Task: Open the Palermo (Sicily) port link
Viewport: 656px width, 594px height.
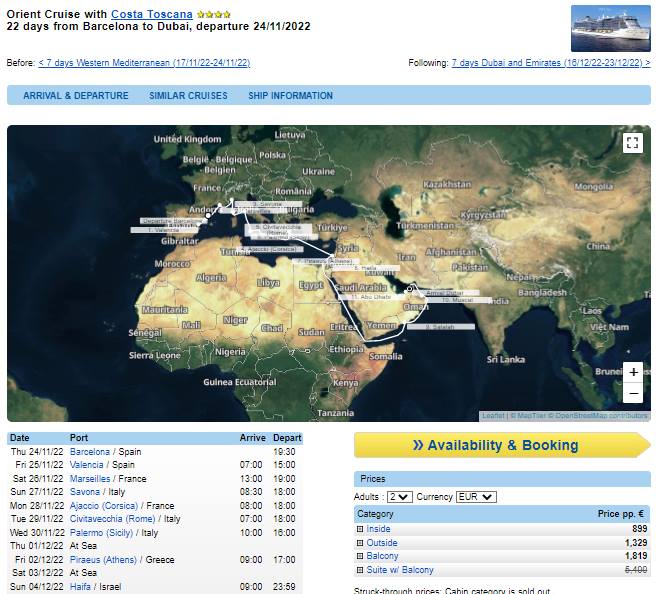Action: coord(101,533)
